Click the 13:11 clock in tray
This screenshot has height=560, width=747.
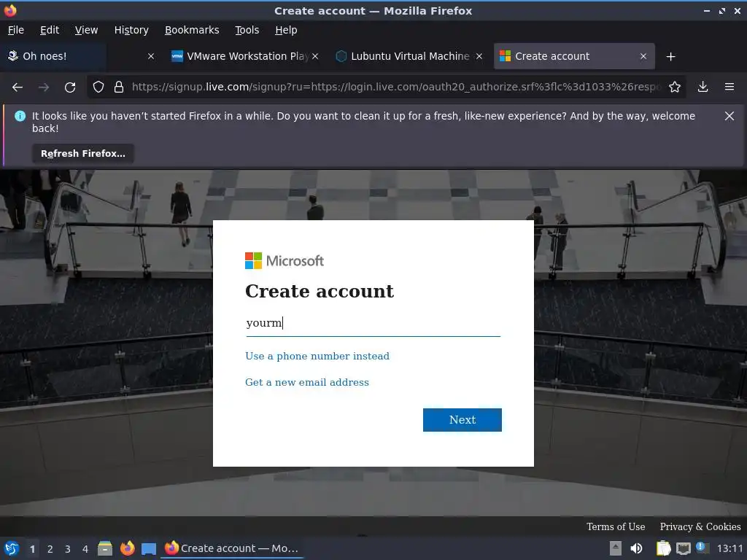tap(729, 548)
